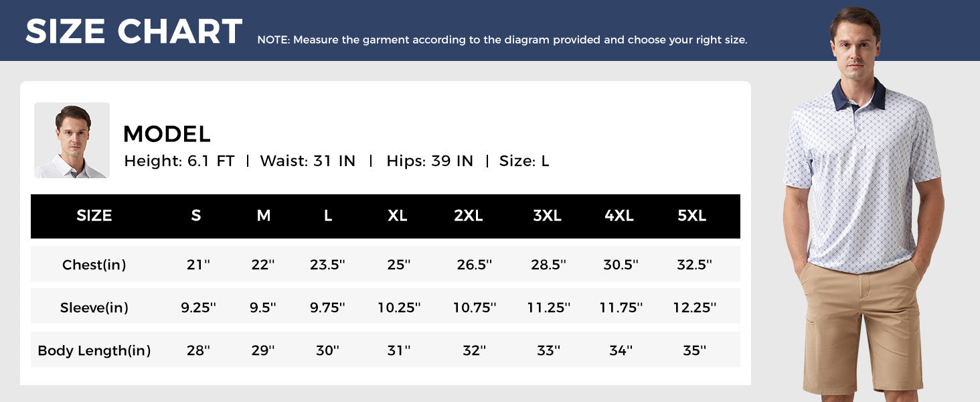This screenshot has height=402, width=980.
Task: Click the Sleeve(in) row label
Action: click(x=94, y=308)
